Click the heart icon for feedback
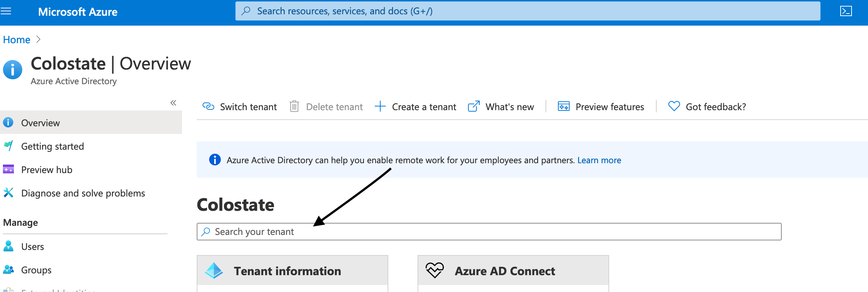 674,106
